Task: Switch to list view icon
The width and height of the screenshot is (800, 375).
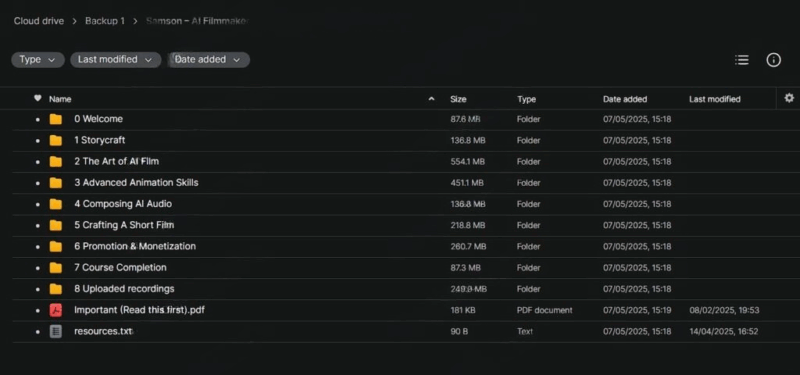Action: point(741,60)
